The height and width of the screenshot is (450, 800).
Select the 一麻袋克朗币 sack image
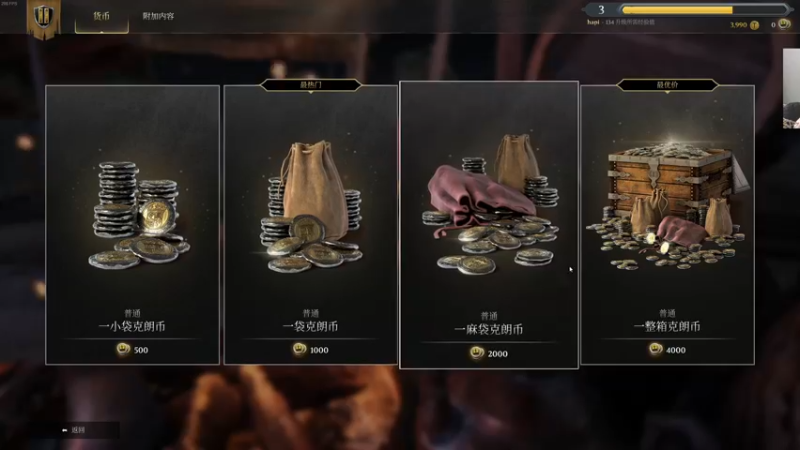(490, 204)
